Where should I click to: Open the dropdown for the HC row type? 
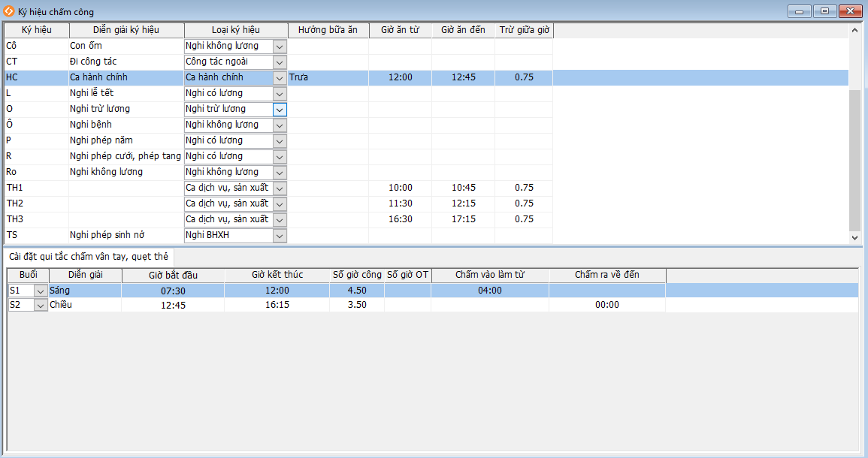click(x=280, y=77)
